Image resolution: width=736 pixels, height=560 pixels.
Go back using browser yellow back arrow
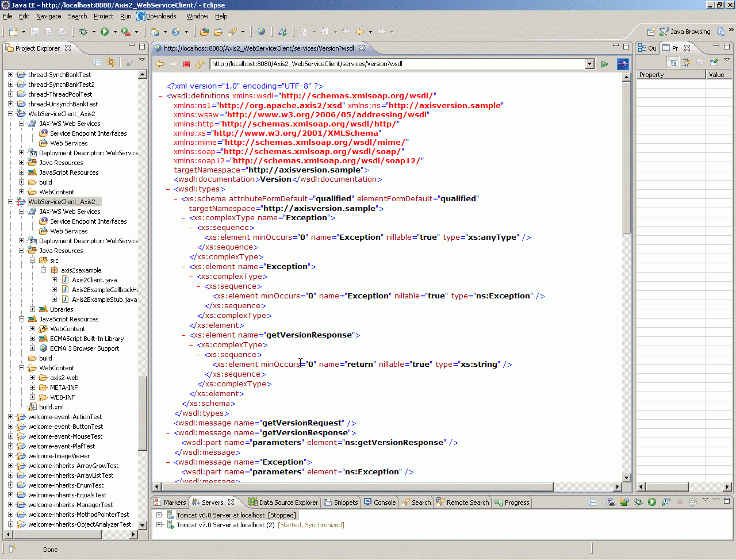160,64
